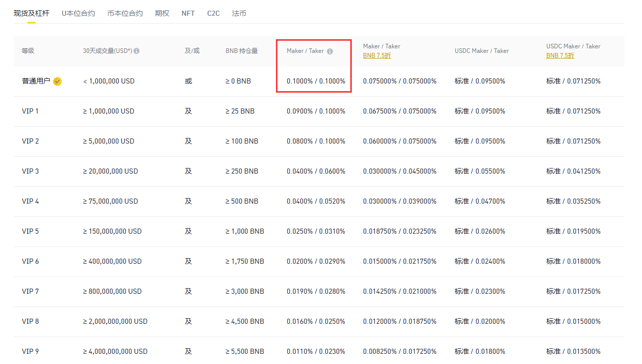Click the 0.0900% / 0.1000% fee cell
Viewport: 642px width, 364px height.
click(316, 111)
